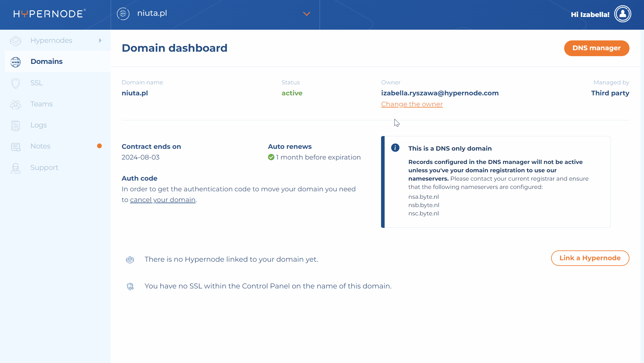This screenshot has width=644, height=363.
Task: Expand the Hypernodes submenu arrow
Action: pyautogui.click(x=100, y=40)
